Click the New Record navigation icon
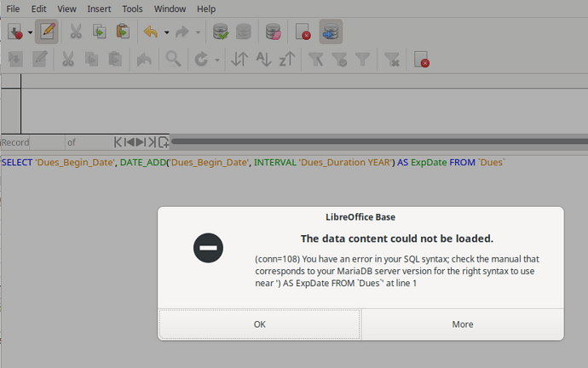This screenshot has height=368, width=588. (x=164, y=142)
